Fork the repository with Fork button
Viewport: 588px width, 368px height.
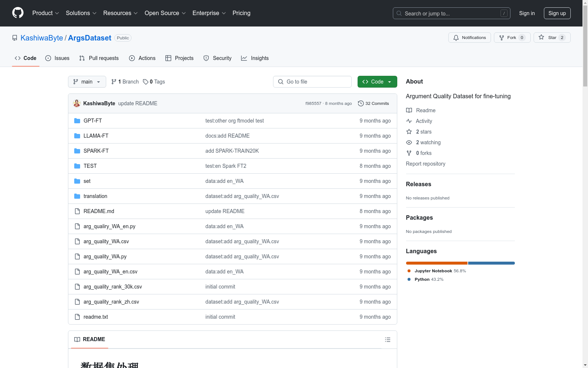(512, 38)
